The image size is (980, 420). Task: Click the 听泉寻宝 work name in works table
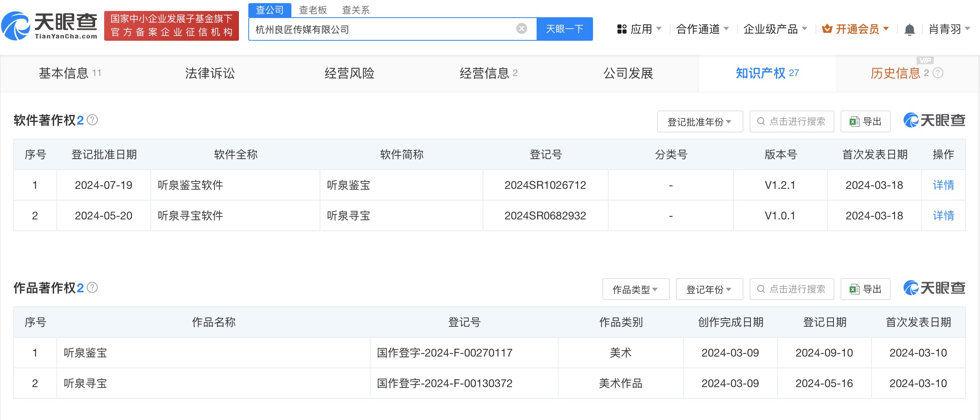coord(85,383)
